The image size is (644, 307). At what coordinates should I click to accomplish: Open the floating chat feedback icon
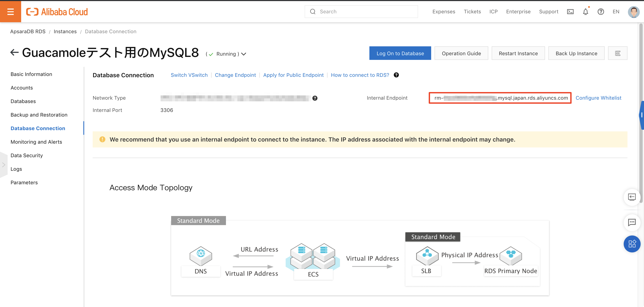632,222
